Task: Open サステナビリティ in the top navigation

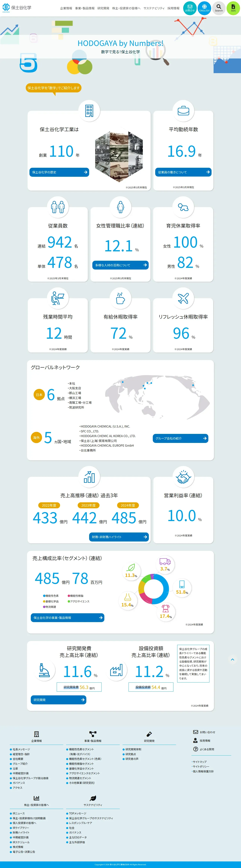Action: tap(154, 8)
